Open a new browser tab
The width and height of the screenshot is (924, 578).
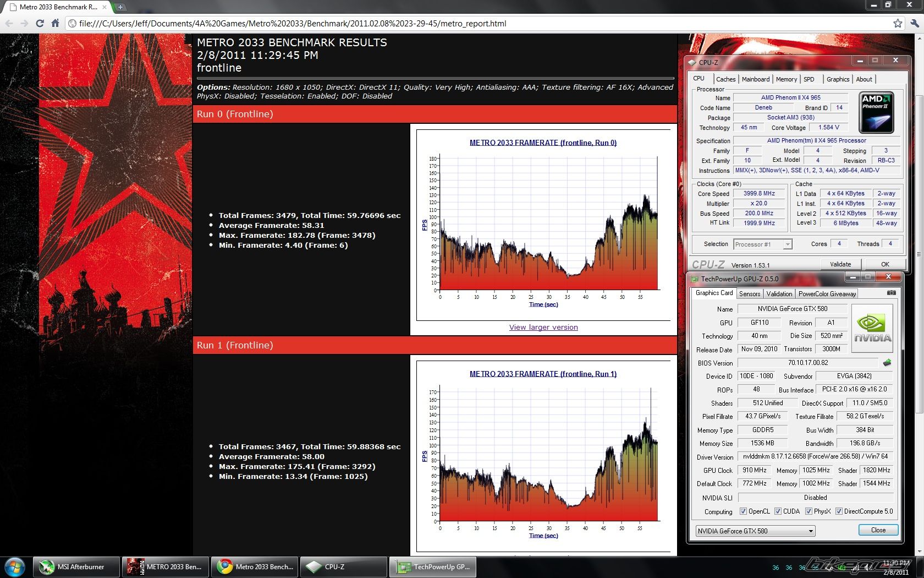tap(120, 7)
